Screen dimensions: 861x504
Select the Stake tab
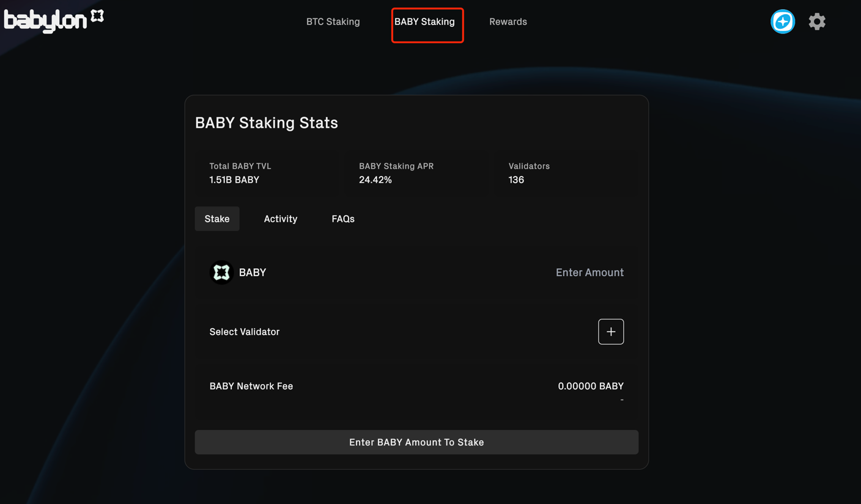[216, 219]
